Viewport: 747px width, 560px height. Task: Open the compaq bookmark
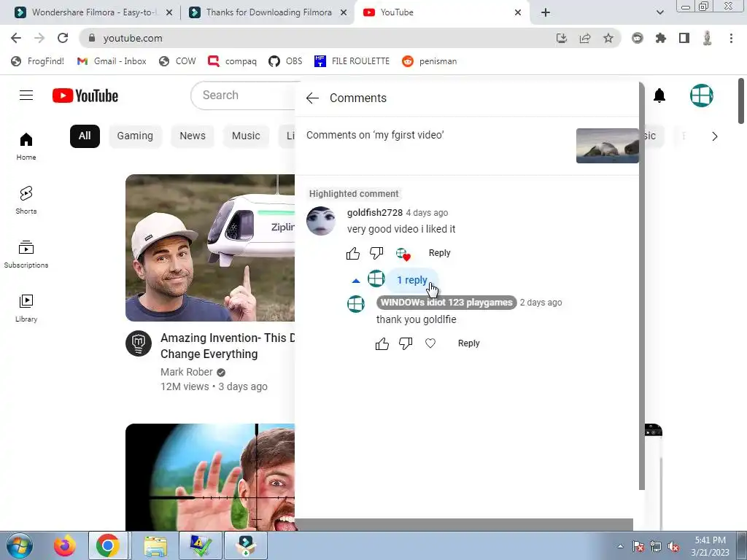pos(233,61)
